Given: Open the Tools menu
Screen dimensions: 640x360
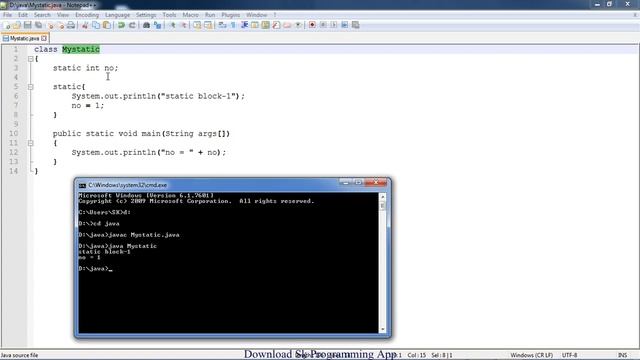Looking at the screenshot, I should (x=169, y=15).
